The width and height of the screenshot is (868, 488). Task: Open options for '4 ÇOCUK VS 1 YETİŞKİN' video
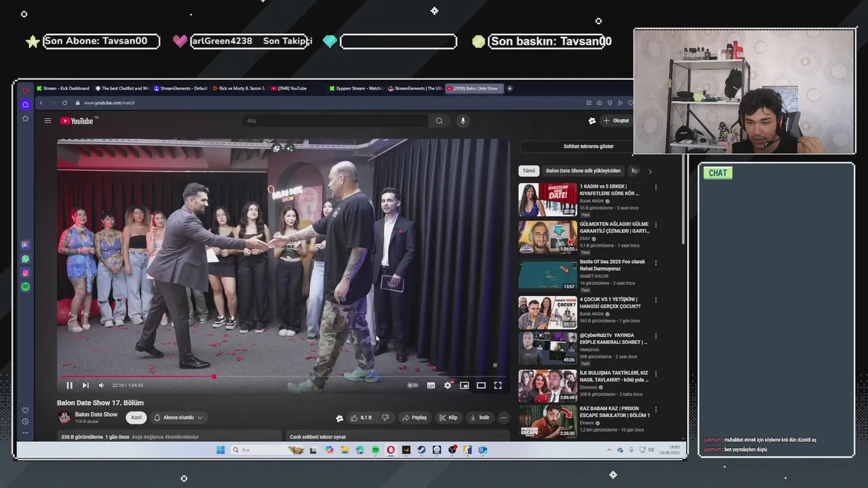coord(655,300)
